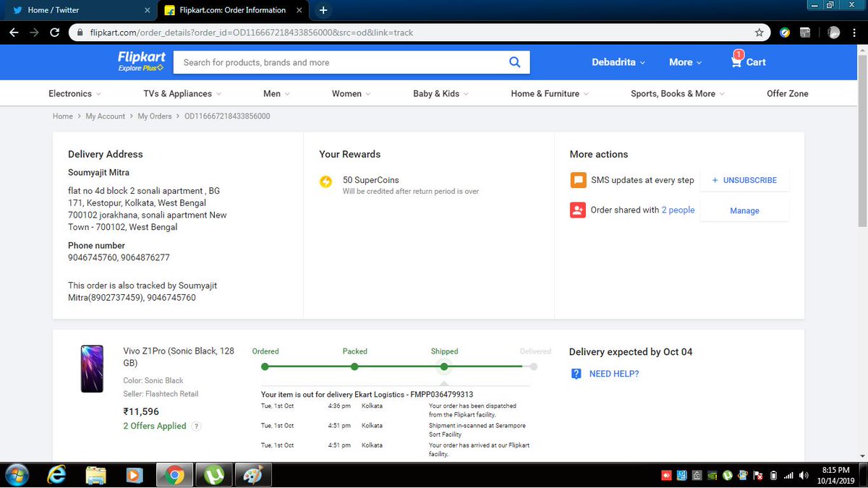868x488 pixels.
Task: Reload the page
Action: (54, 33)
